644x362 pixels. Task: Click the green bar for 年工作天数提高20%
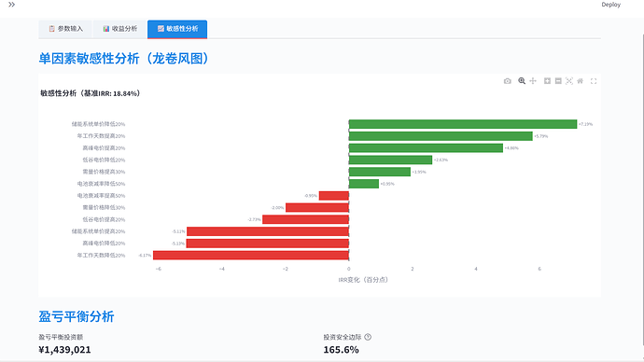441,136
